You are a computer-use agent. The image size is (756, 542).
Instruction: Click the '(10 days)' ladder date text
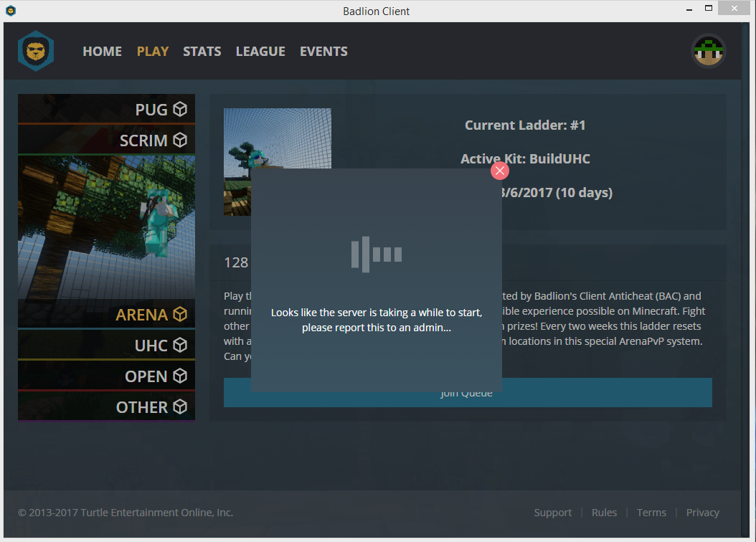pos(584,193)
